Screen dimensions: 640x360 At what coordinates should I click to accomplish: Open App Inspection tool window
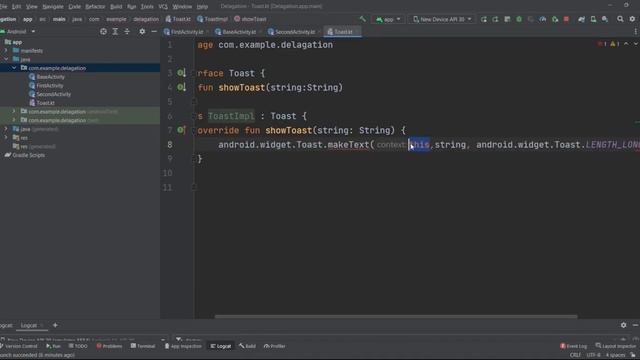tap(183, 346)
